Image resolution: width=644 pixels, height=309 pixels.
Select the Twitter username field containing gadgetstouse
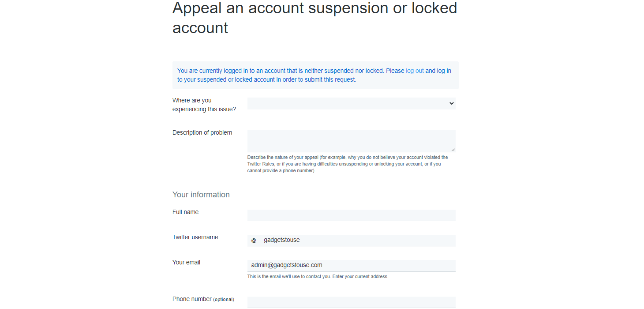(352, 241)
